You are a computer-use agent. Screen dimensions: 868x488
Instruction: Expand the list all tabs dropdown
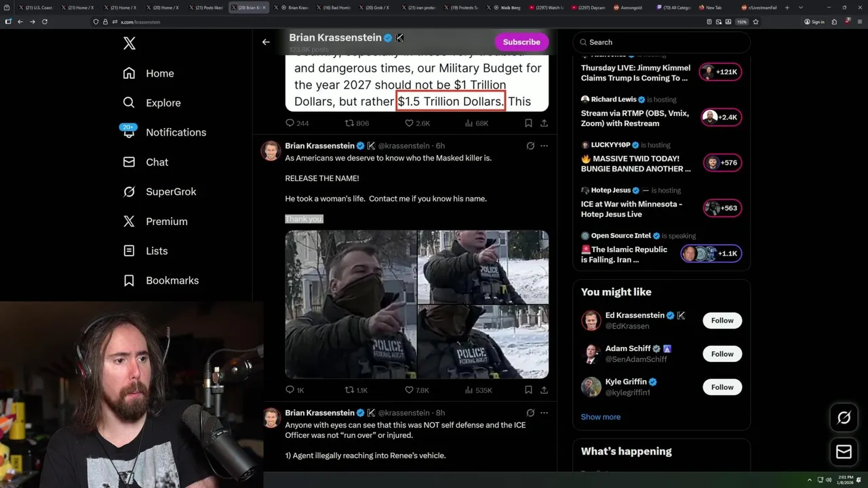click(802, 7)
